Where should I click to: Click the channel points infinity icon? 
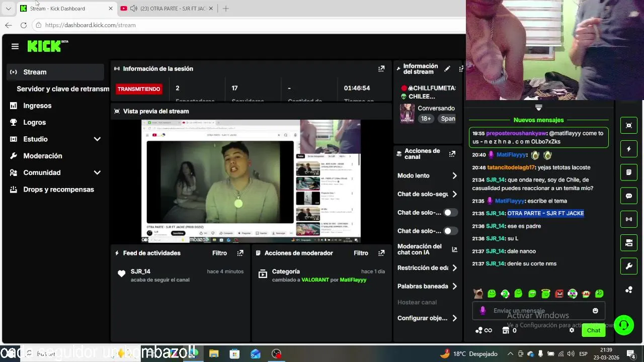484,330
